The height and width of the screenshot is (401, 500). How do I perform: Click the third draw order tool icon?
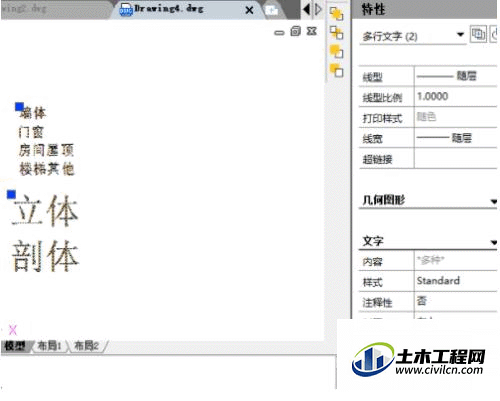click(336, 52)
